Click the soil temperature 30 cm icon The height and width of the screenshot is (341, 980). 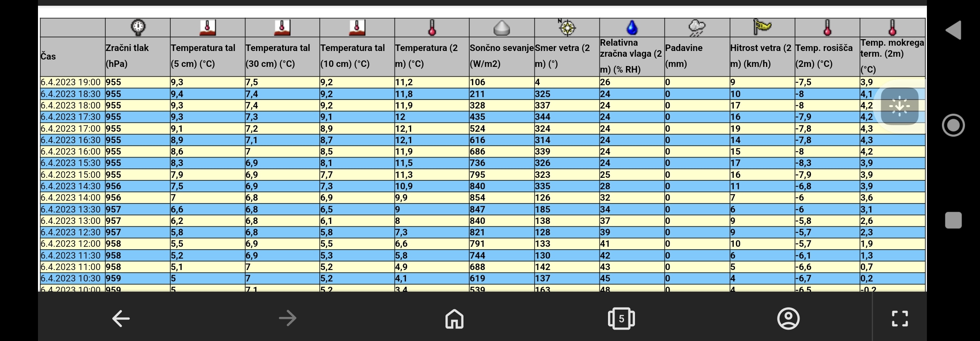(282, 27)
